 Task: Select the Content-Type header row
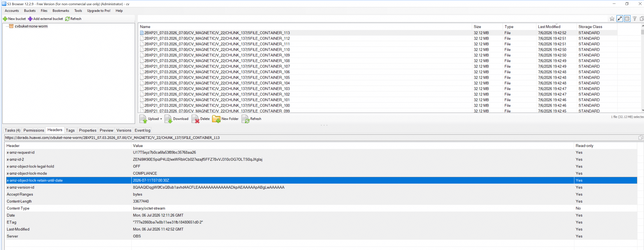pos(322,208)
